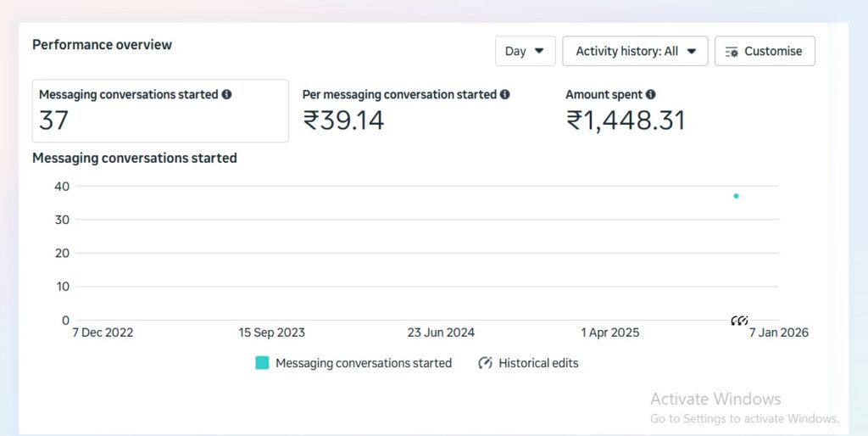
Task: Click the info icon beside Amount spent
Action: [x=650, y=95]
